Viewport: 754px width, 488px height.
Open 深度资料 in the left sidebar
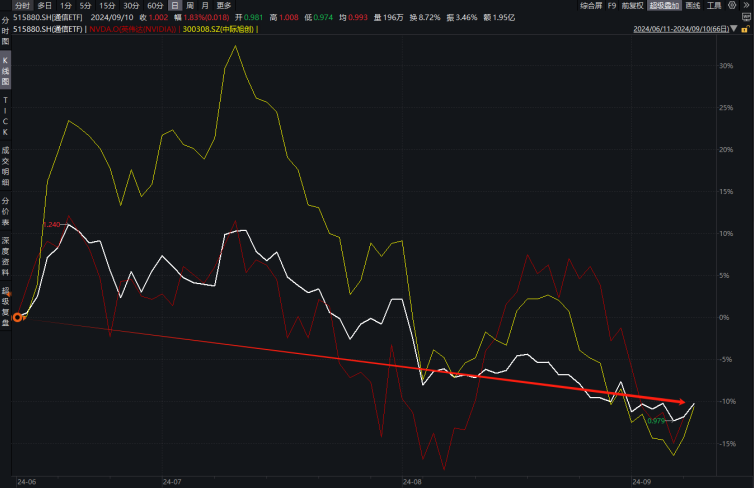point(5,256)
